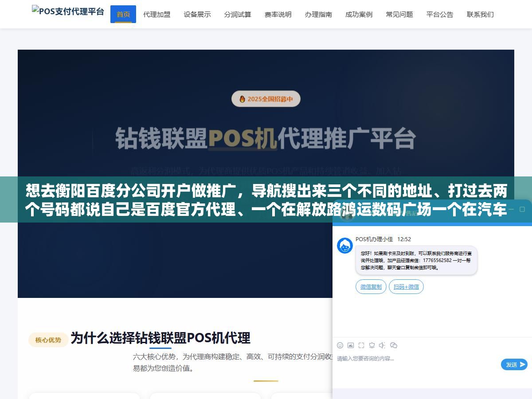Click the agent avatar for POS机办理小佳

tap(345, 246)
